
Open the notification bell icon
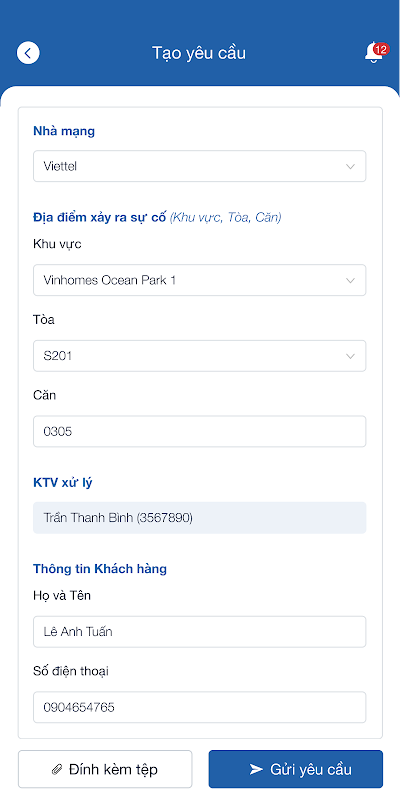coord(373,53)
